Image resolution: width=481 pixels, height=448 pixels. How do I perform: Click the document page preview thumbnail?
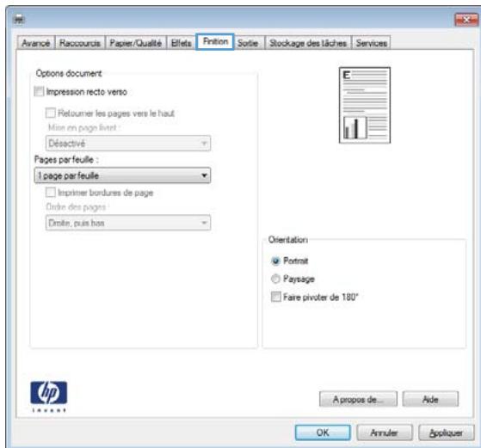tap(365, 105)
